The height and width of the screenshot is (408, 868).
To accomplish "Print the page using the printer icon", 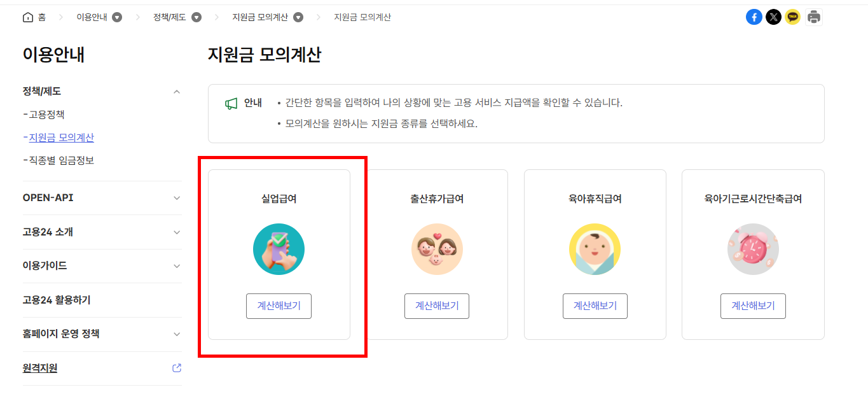I will pos(813,17).
